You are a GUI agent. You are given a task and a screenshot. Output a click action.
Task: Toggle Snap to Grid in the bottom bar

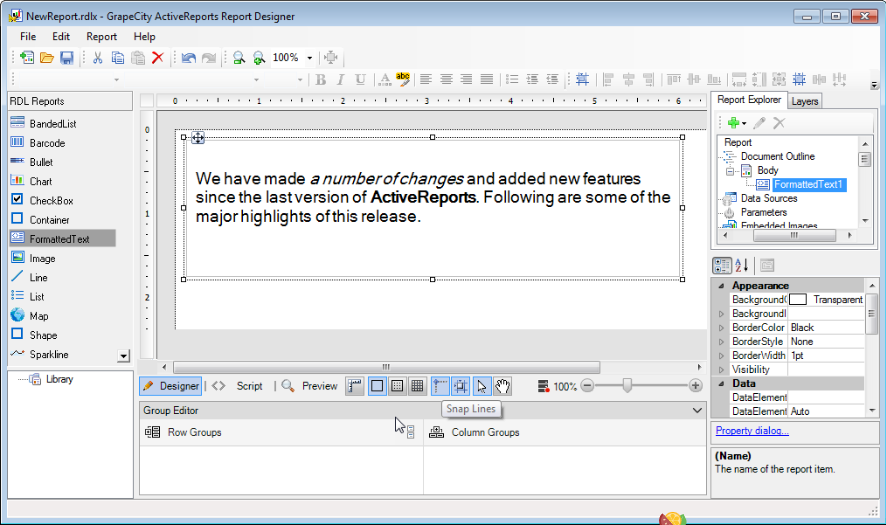461,386
